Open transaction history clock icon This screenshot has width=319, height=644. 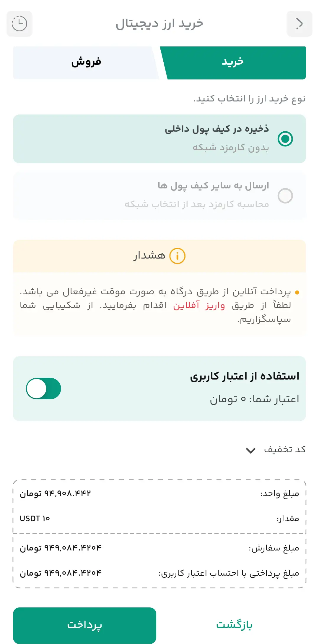click(x=19, y=24)
